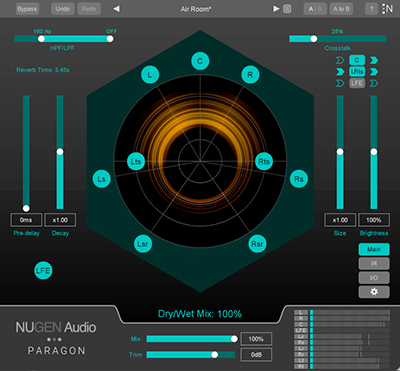The image size is (400, 371).
Task: Edit the 0dB Trim value field
Action: point(256,355)
